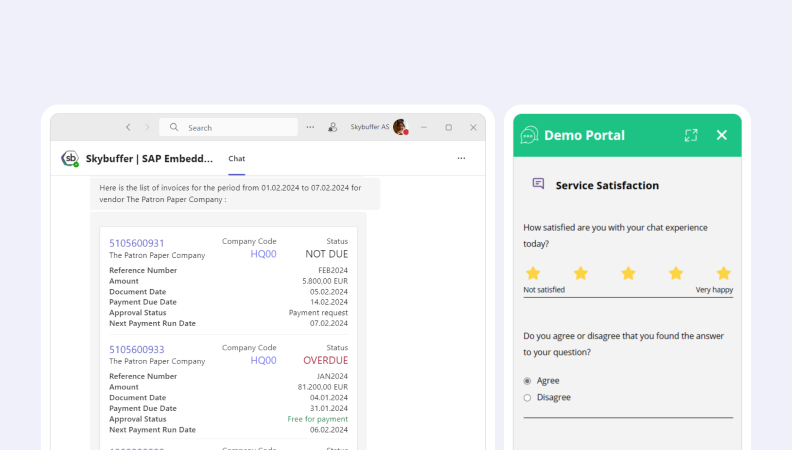Click HQ00 company code for invoice 5105600933

tap(263, 360)
